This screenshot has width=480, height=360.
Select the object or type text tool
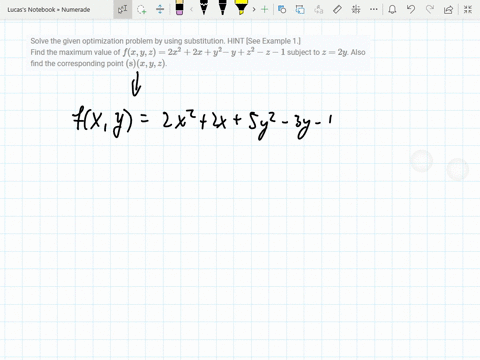coord(122,9)
